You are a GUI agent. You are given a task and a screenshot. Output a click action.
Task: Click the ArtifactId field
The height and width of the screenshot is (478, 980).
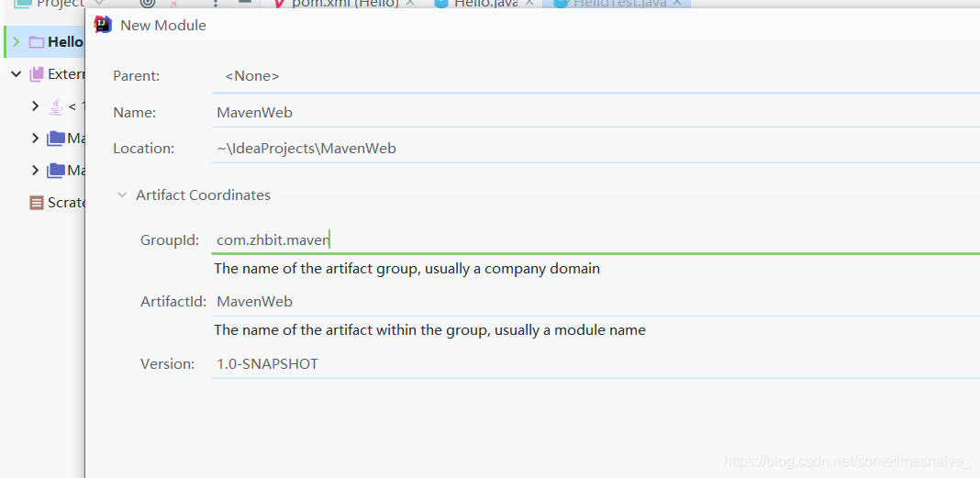click(596, 302)
